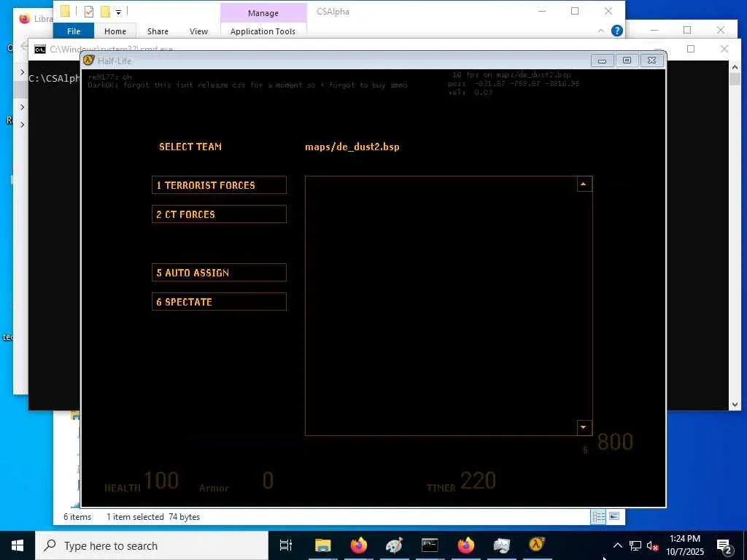Select the Manage contextual tab
This screenshot has height=560, width=747.
[x=263, y=13]
